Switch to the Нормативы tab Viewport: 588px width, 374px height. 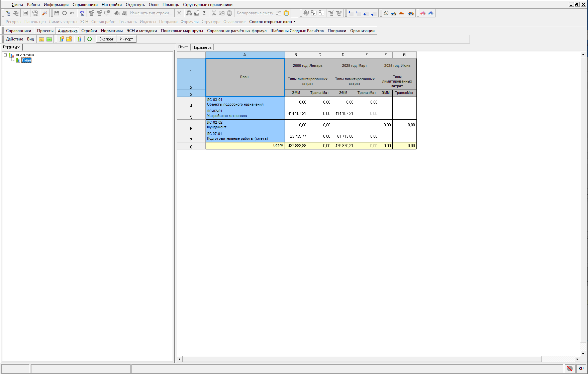click(x=112, y=31)
